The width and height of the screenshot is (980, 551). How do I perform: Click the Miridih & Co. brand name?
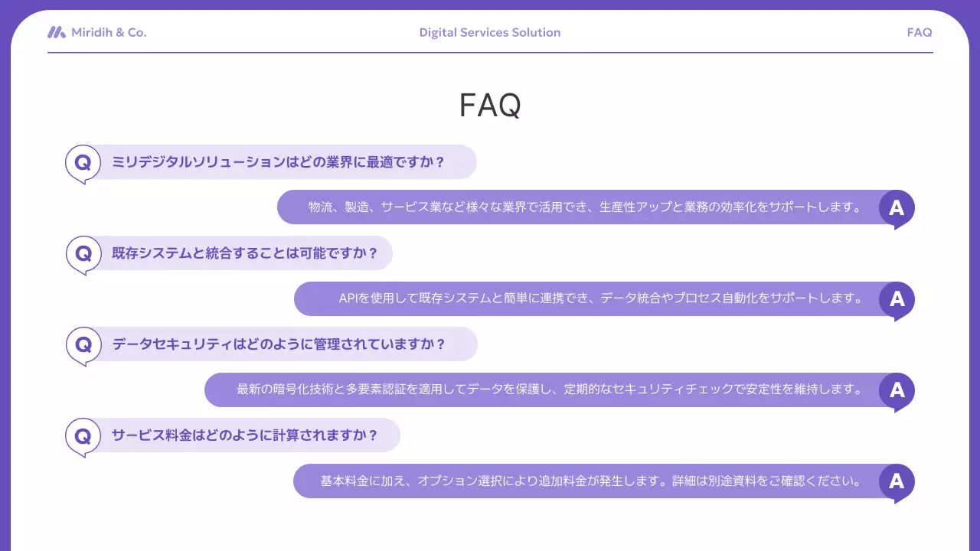click(109, 32)
